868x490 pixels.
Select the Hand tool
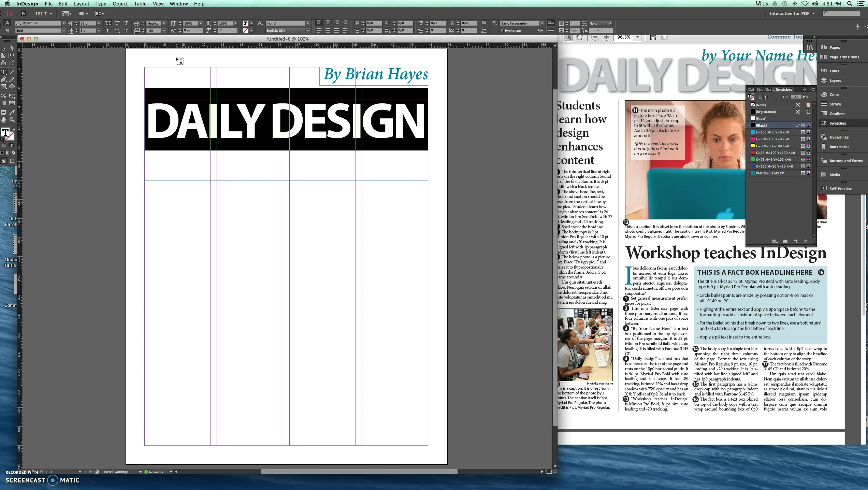pos(4,120)
